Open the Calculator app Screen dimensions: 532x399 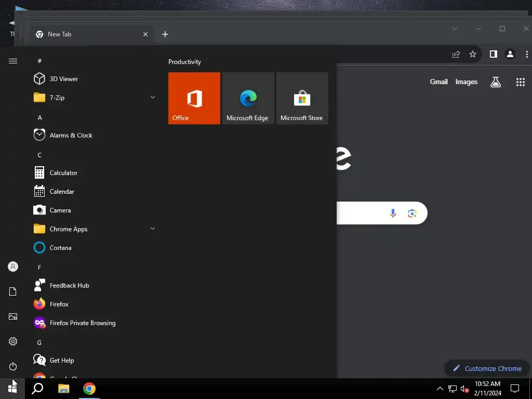tap(95, 172)
